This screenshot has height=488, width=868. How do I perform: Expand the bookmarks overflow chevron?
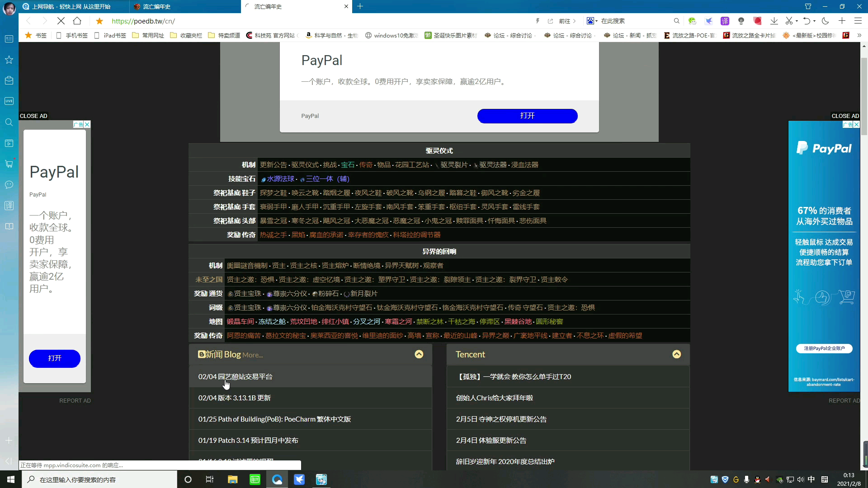pyautogui.click(x=859, y=35)
